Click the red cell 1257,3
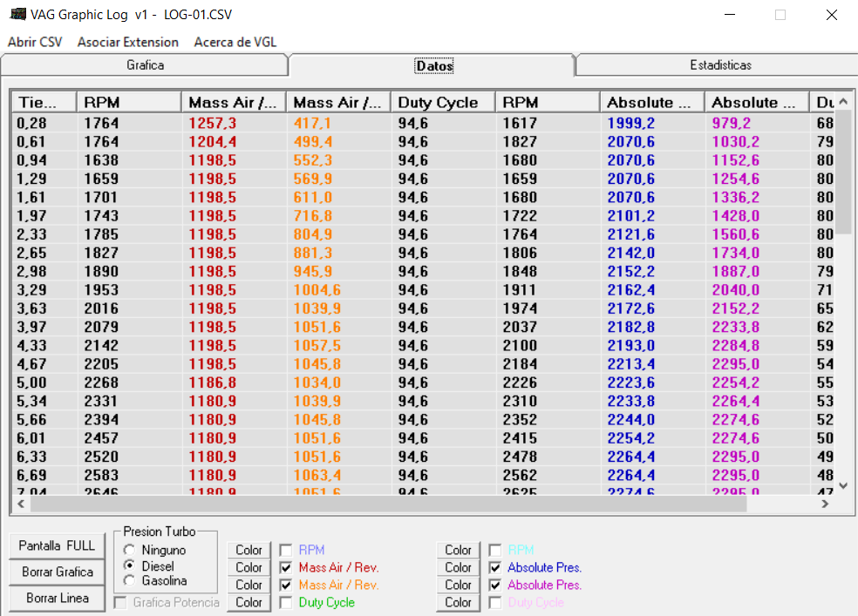Viewport: 858px width, 616px height. pyautogui.click(x=212, y=123)
